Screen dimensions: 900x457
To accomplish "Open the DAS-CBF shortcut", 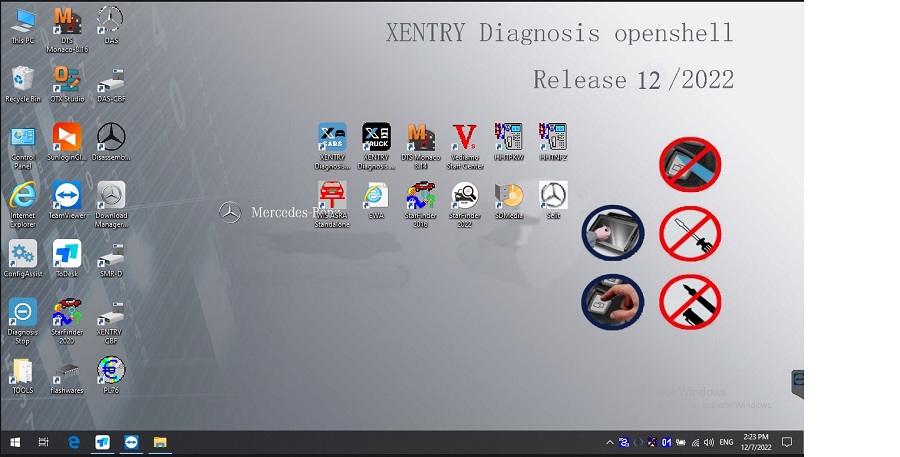I will (x=111, y=84).
